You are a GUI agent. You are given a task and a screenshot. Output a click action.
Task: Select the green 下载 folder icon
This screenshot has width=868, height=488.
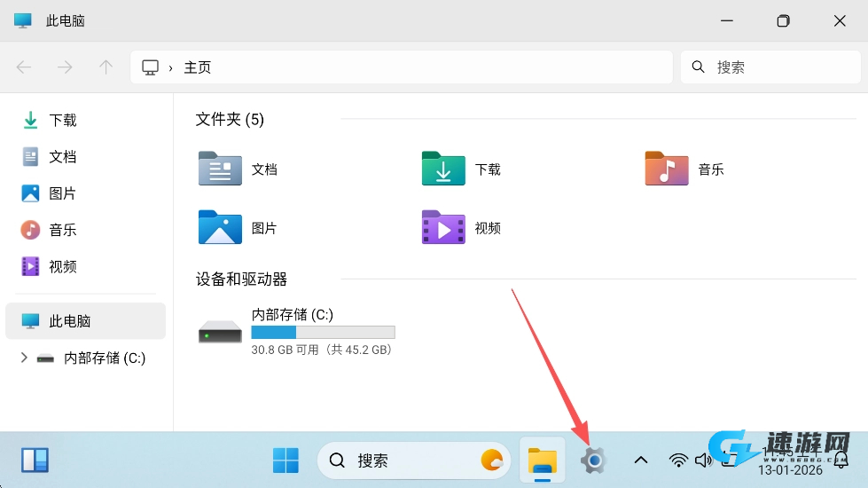(x=443, y=169)
